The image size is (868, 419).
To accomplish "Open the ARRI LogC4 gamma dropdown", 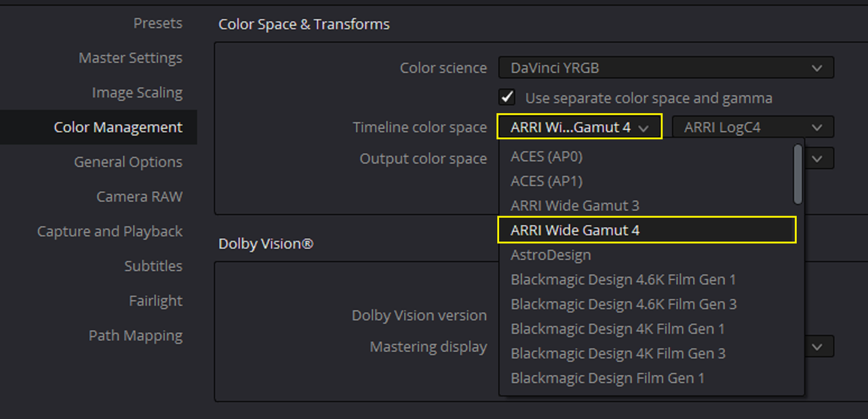I will tap(753, 127).
